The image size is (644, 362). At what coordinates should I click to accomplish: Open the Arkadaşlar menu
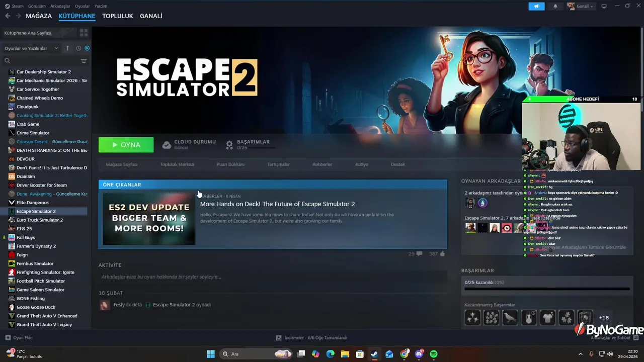tap(60, 6)
